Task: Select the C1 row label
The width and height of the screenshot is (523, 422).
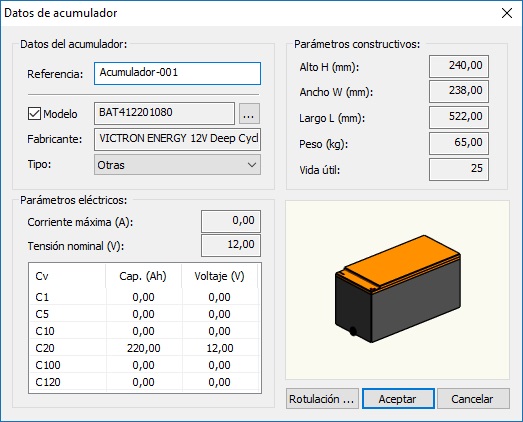Action: (42, 297)
